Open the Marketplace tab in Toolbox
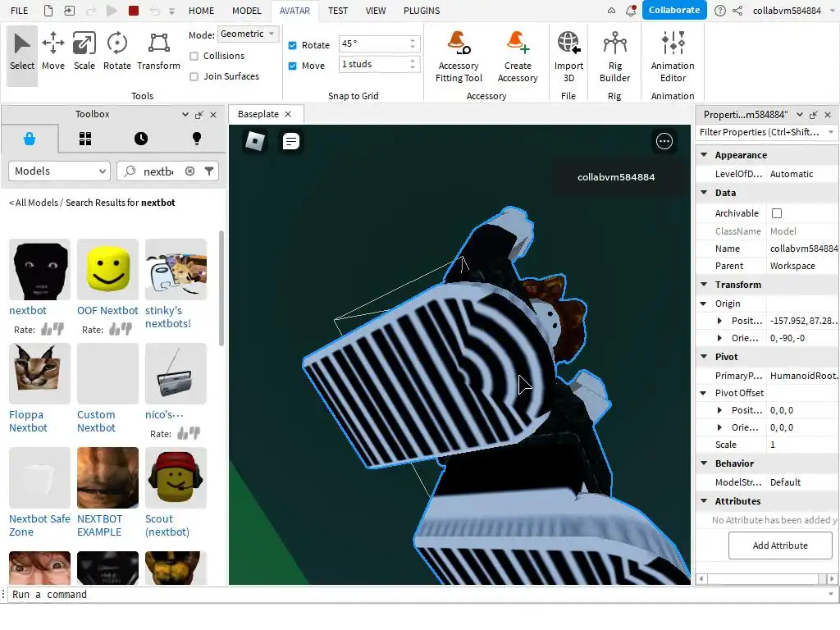840x630 pixels. (30, 139)
